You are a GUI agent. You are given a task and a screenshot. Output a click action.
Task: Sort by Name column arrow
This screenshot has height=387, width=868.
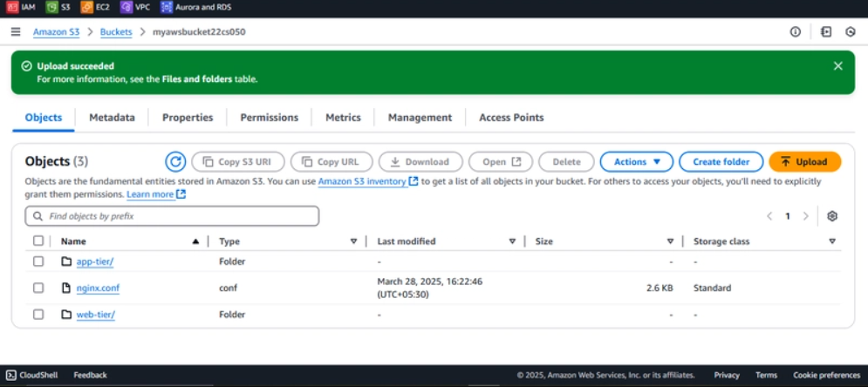click(195, 241)
